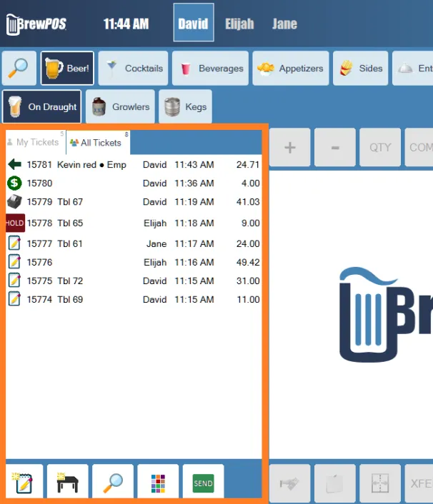Click the plus quantity button
The height and width of the screenshot is (504, 433).
(x=290, y=147)
